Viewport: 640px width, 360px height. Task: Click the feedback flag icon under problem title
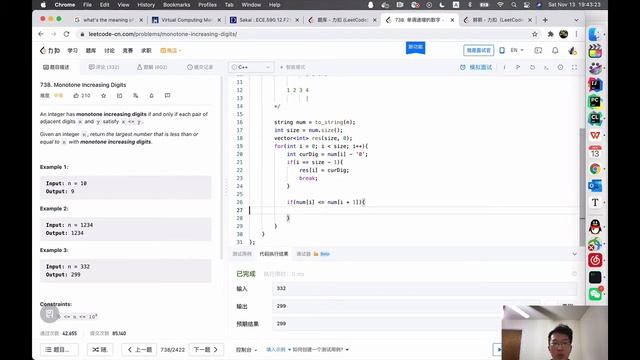point(167,96)
